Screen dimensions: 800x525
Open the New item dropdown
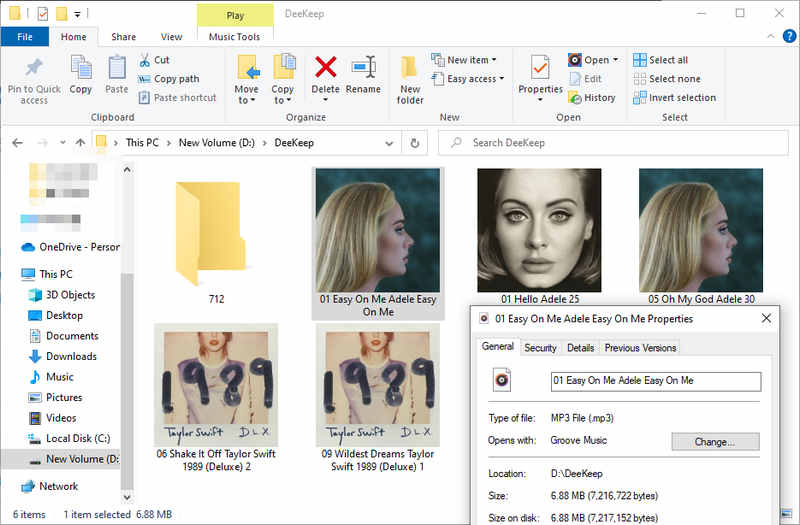pyautogui.click(x=464, y=60)
